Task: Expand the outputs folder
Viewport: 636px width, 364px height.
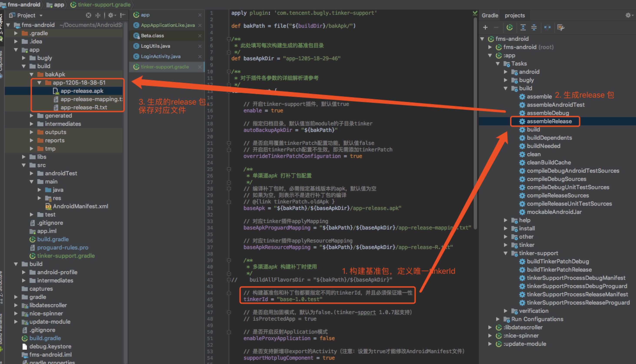Action: [31, 132]
